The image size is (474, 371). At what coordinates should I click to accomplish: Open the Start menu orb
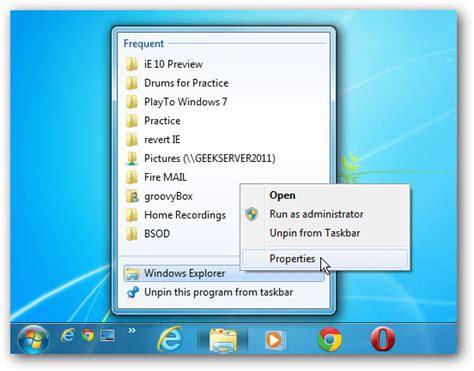33,339
